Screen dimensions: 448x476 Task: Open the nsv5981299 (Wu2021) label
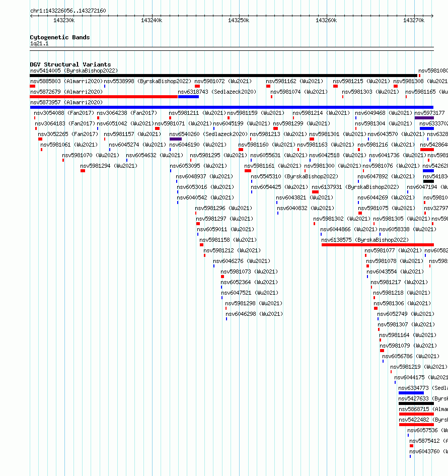(x=302, y=123)
